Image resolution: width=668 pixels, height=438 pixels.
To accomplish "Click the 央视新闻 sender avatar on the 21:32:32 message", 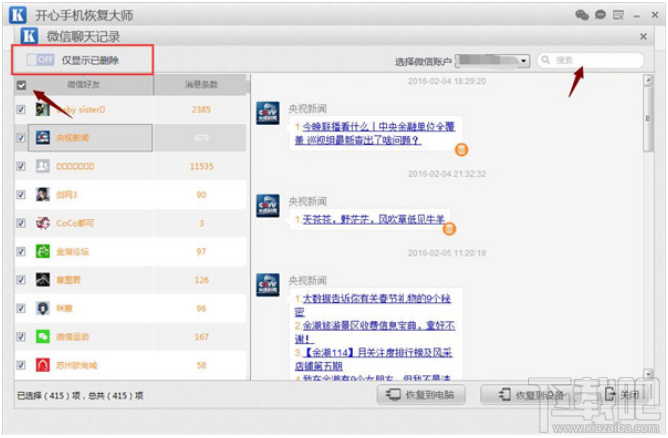I will coord(268,206).
